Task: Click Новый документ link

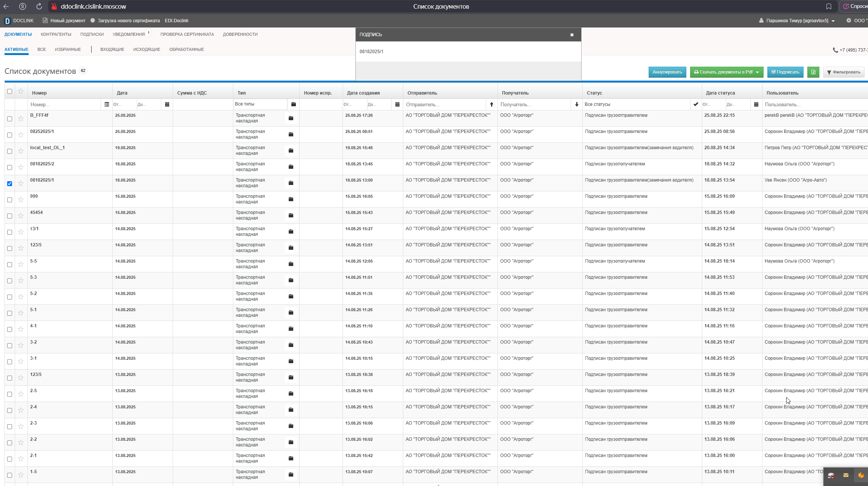Action: click(64, 21)
